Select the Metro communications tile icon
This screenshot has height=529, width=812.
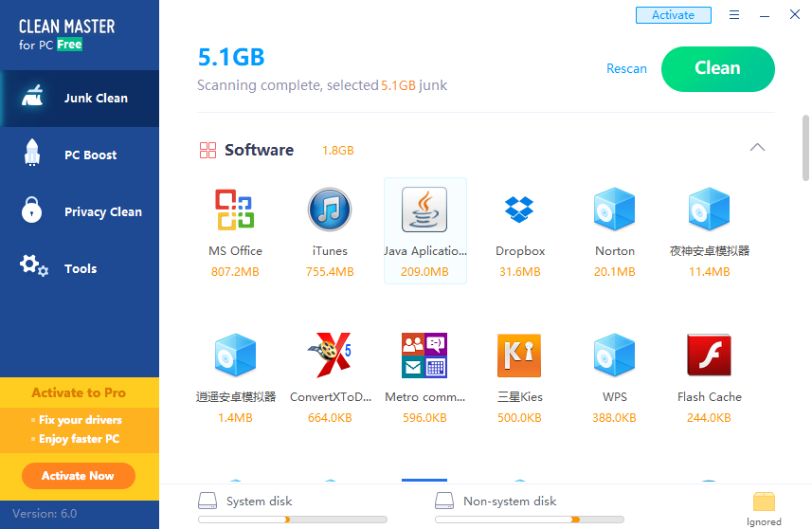424,355
